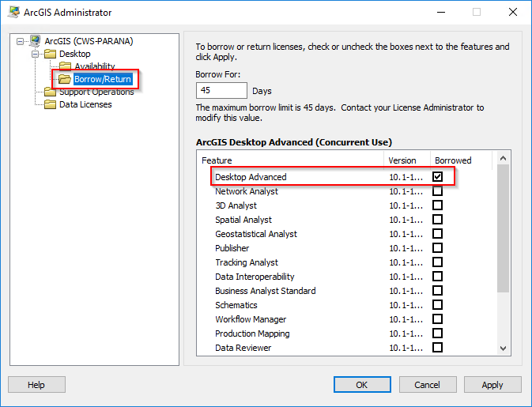Check the Data Reviewer borrowed checkbox
Screen dimensions: 532x407
[437, 348]
